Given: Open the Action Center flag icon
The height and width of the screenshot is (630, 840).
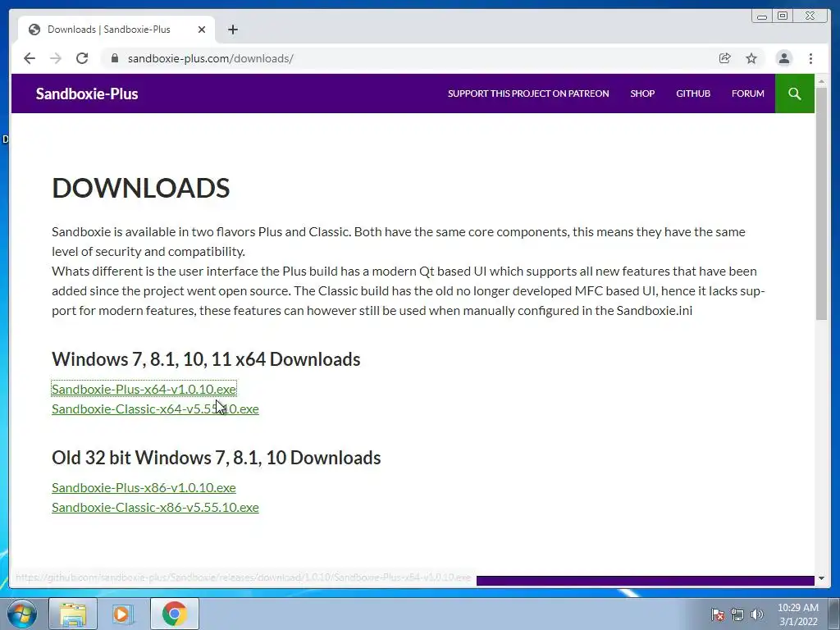Looking at the screenshot, I should [717, 614].
